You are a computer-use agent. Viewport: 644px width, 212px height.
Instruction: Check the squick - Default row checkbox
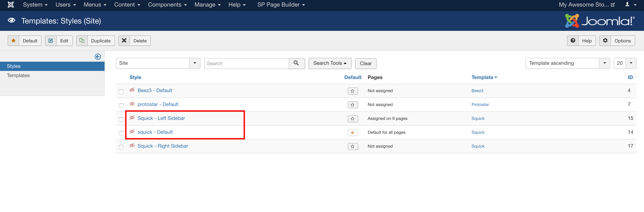pos(121,133)
